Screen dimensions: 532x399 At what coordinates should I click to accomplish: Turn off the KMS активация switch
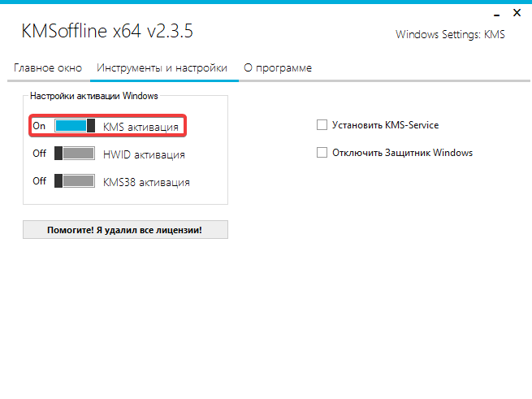point(74,126)
